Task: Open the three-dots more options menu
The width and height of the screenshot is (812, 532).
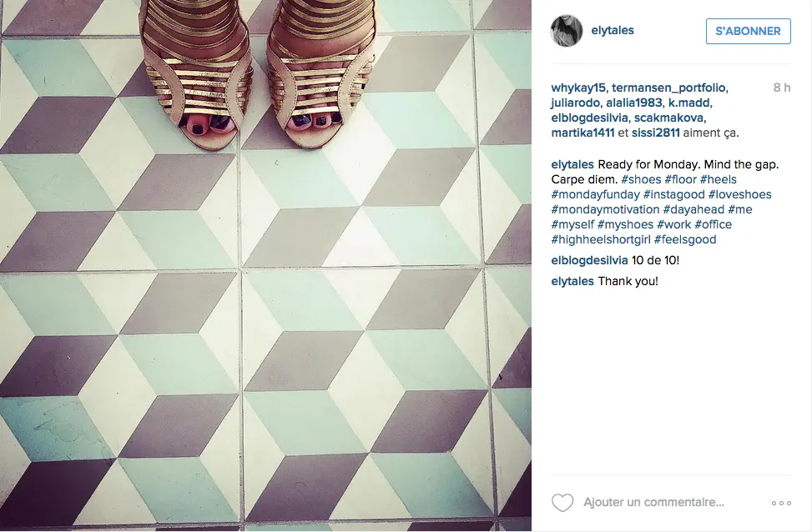Action: click(781, 503)
